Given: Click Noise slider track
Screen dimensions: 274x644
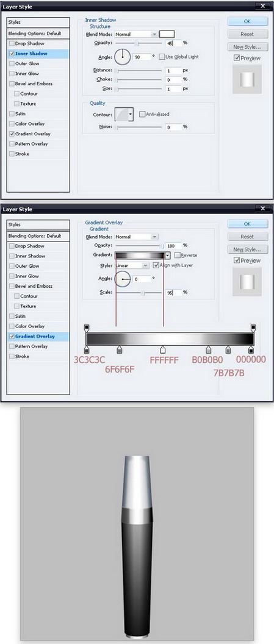Looking at the screenshot, I should [139, 127].
